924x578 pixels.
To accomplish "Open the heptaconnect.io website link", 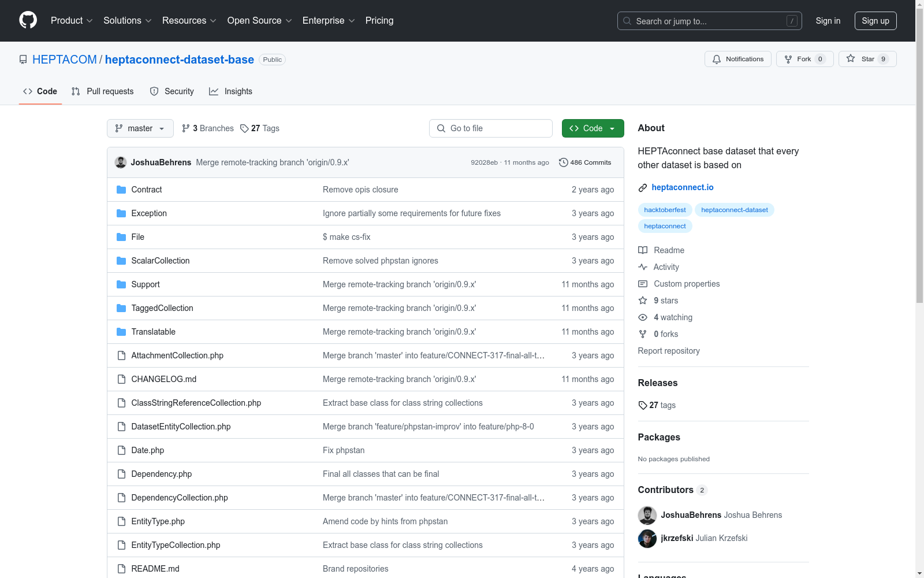I will point(683,187).
